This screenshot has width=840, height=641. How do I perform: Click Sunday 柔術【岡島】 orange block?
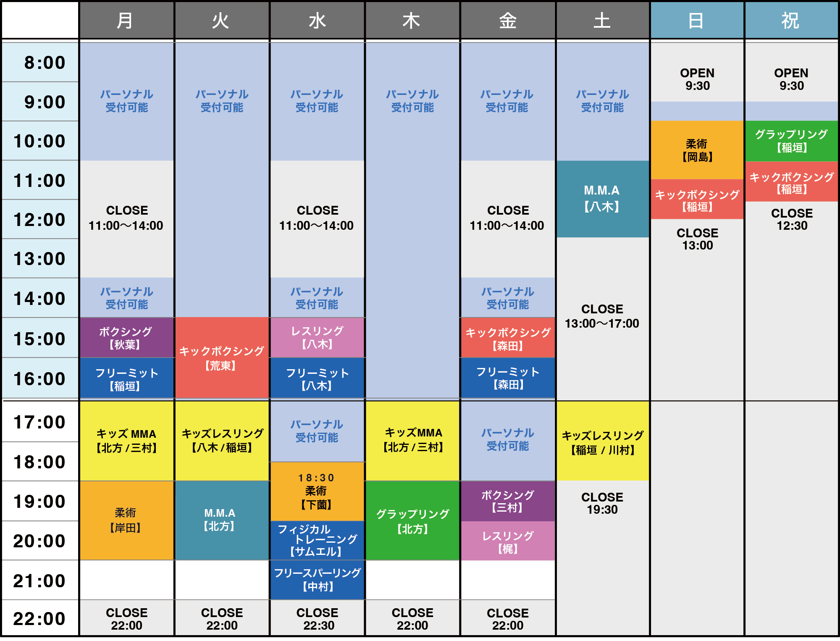coord(696,150)
